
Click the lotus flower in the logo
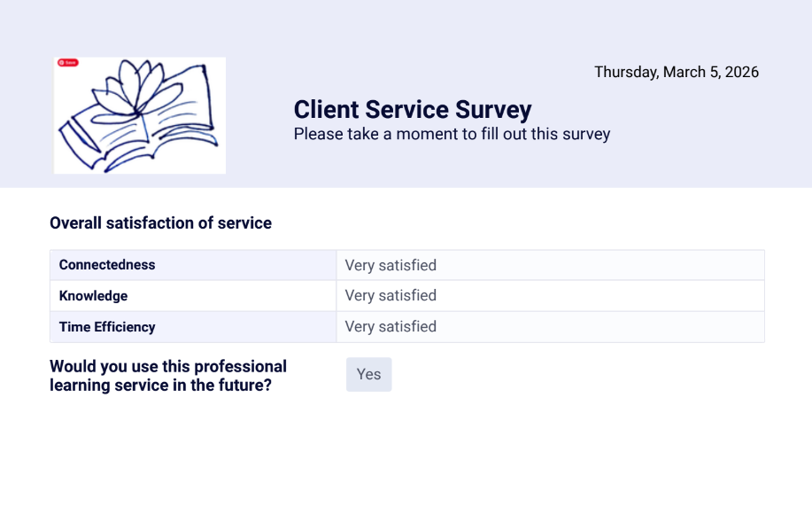point(136,90)
